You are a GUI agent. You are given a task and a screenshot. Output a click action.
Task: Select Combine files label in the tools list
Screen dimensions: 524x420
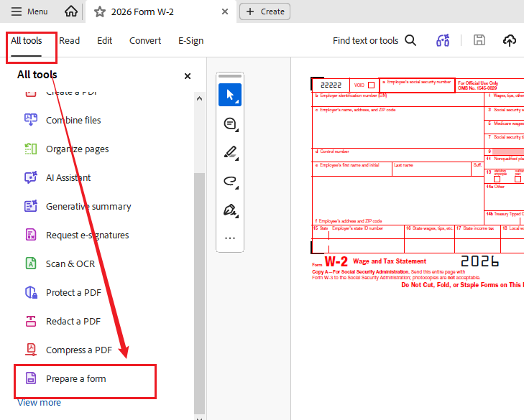point(73,120)
